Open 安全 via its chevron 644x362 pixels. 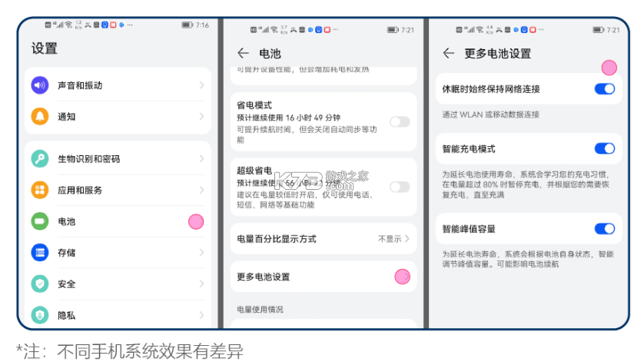(x=201, y=284)
